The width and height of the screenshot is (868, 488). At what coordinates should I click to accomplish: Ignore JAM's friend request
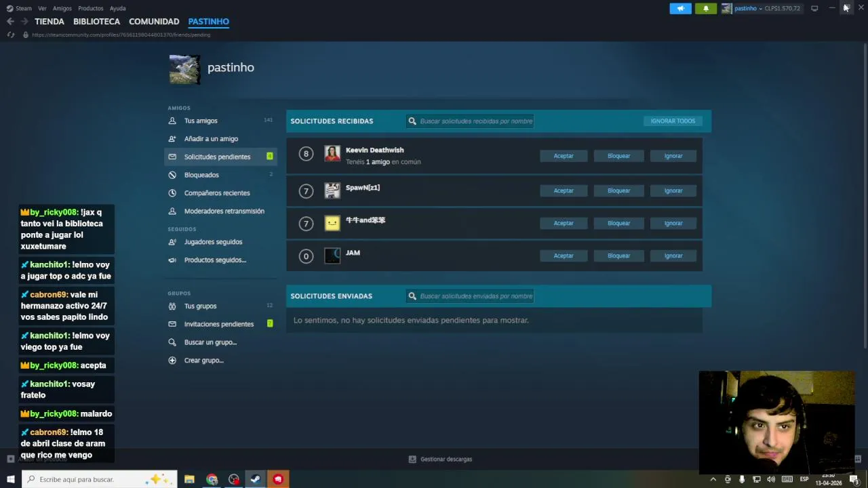673,256
